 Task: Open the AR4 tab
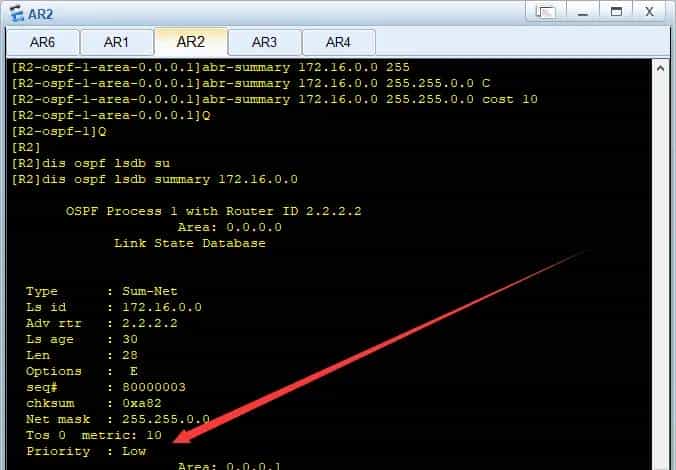[338, 42]
